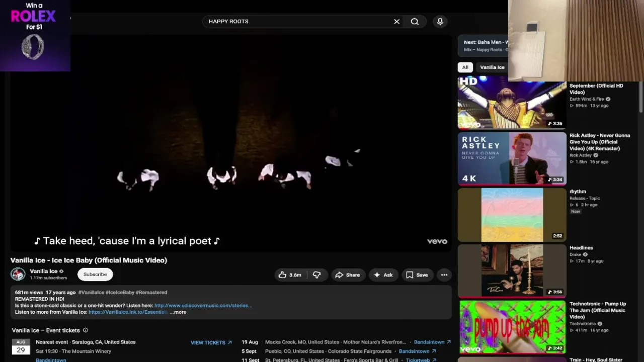Click the Event tickets info icon
644x362 pixels.
pyautogui.click(x=86, y=330)
